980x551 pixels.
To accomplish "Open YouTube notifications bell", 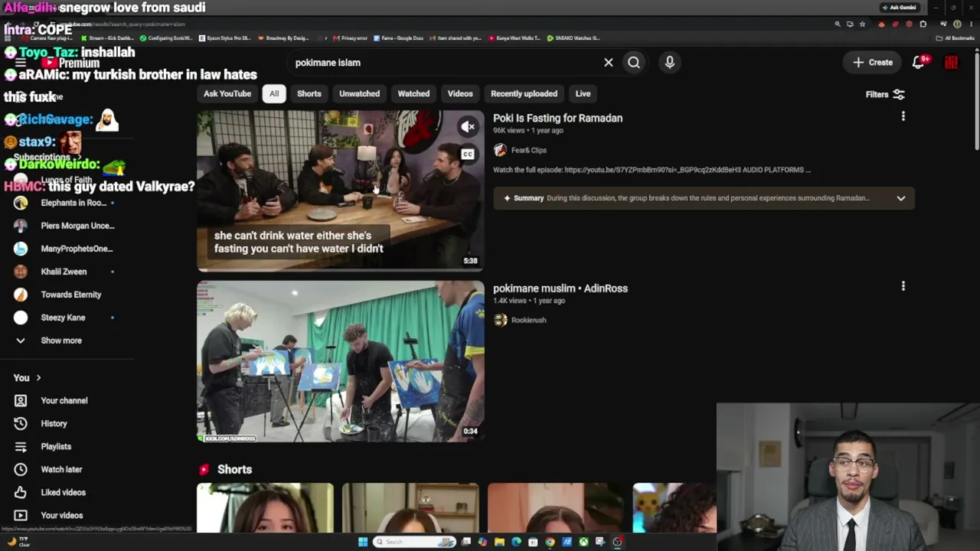I will (x=919, y=63).
